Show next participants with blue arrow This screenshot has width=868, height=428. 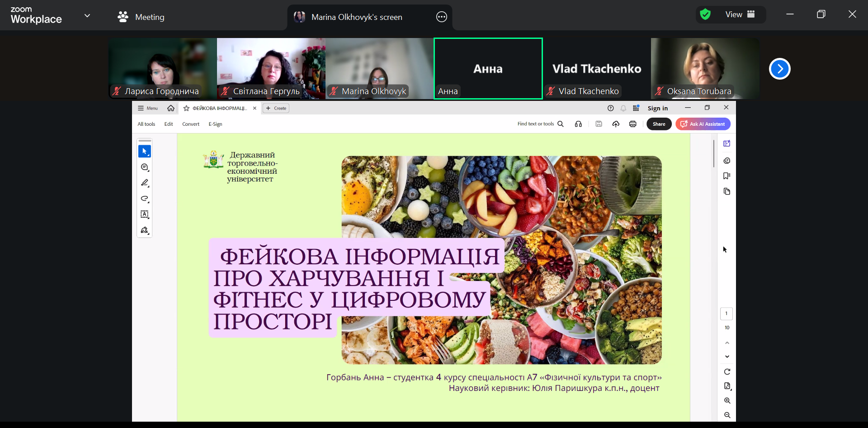779,69
